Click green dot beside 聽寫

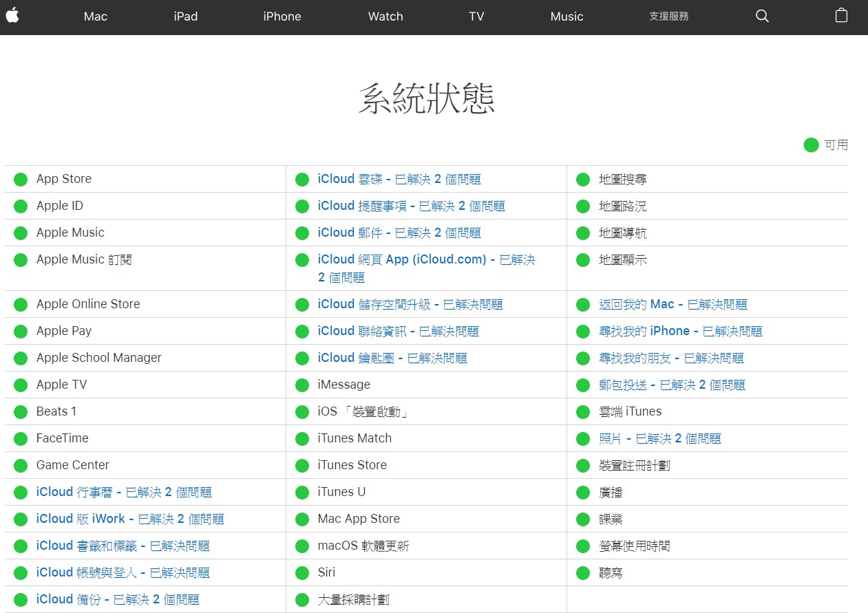(x=583, y=573)
